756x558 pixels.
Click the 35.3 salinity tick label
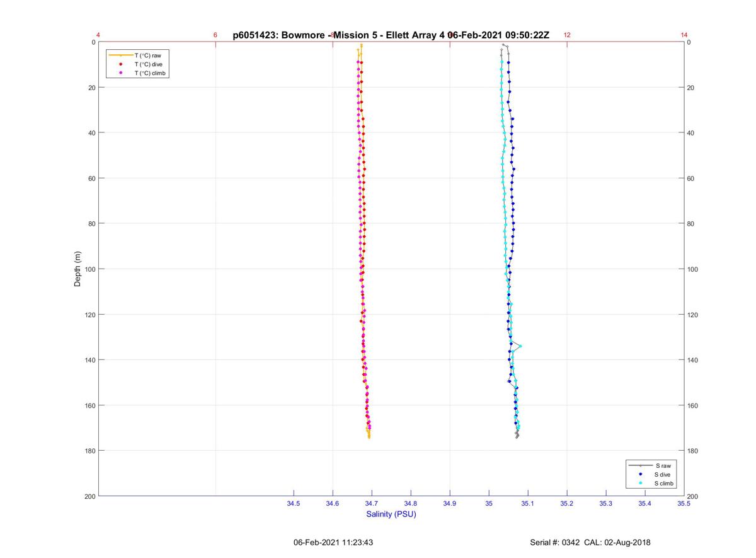click(606, 504)
